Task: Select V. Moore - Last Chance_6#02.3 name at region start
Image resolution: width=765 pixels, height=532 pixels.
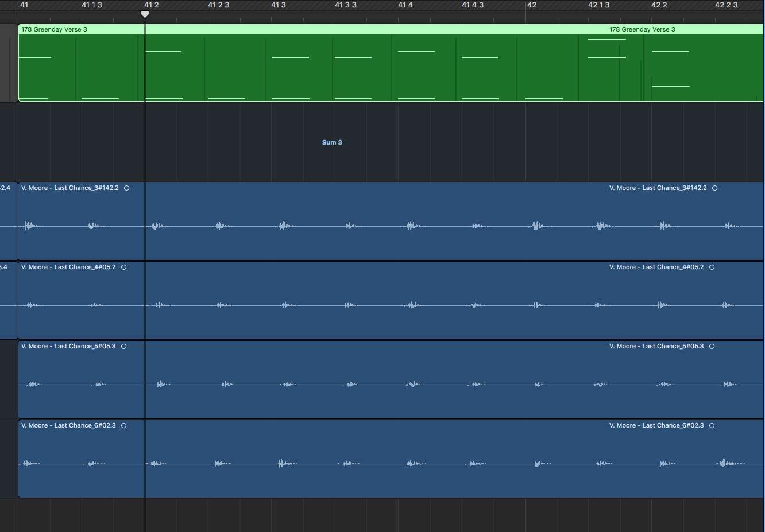Action: pos(68,425)
